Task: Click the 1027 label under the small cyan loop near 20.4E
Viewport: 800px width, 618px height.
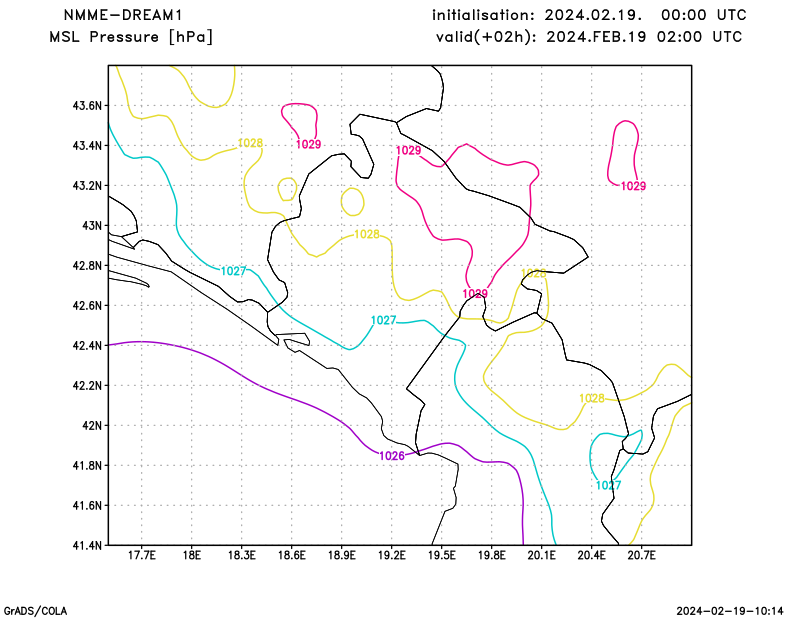Action: click(x=608, y=485)
